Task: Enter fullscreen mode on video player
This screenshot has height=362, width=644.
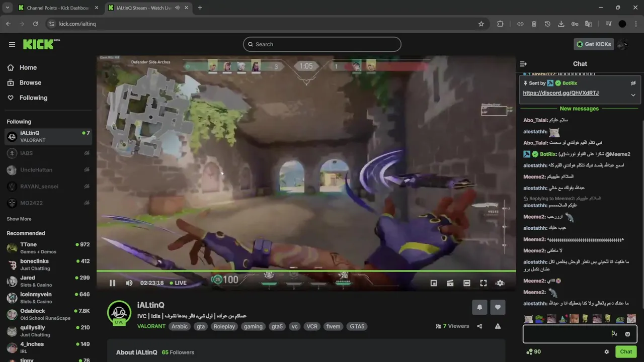Action: (x=484, y=283)
